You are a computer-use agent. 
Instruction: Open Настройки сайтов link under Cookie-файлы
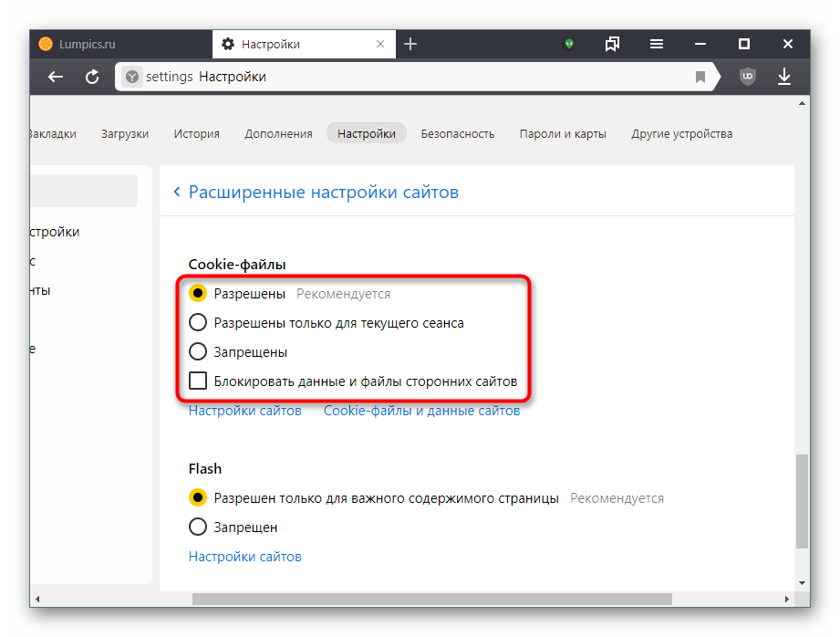[x=244, y=411]
